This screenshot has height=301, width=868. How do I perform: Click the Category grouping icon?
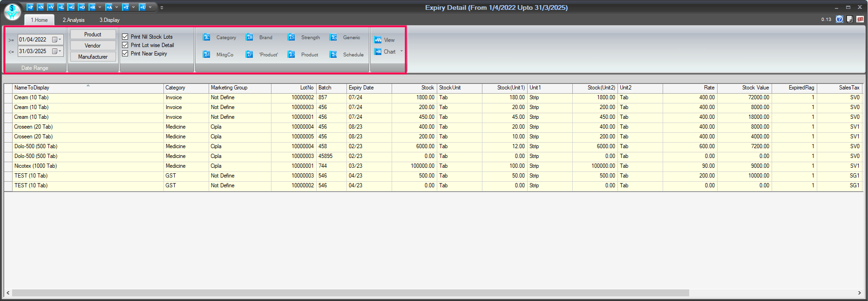207,37
